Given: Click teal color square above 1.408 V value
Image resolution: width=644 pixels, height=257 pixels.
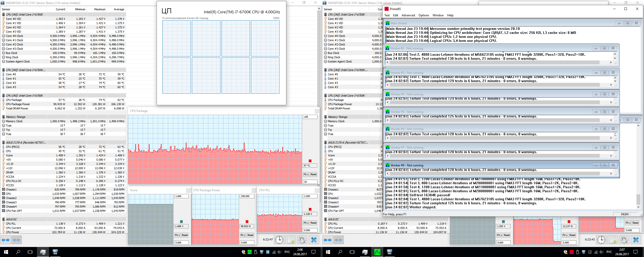Looking at the screenshot, I should (x=181, y=222).
